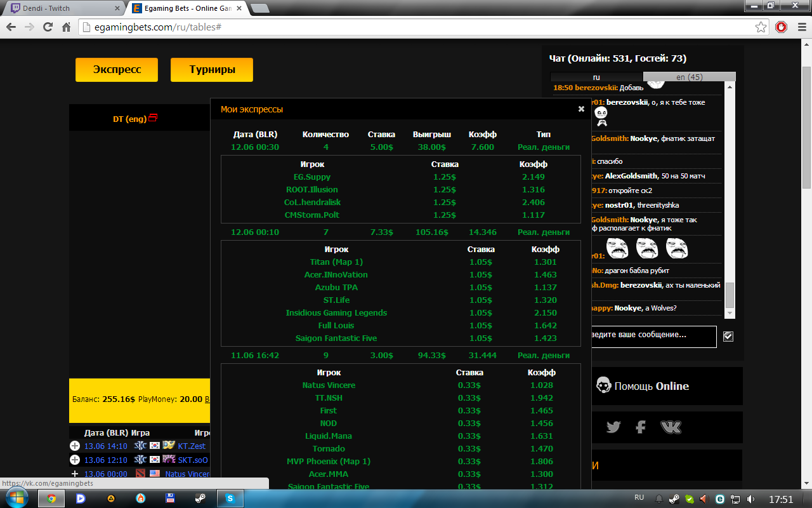Open the Турниры section button
The image size is (812, 508).
212,70
